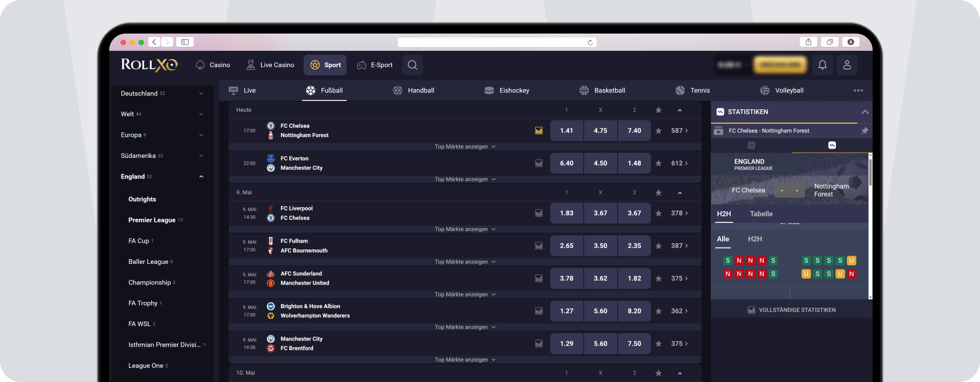Open statistics icon for AFC Sunderland vs Manchester United

coord(539,279)
